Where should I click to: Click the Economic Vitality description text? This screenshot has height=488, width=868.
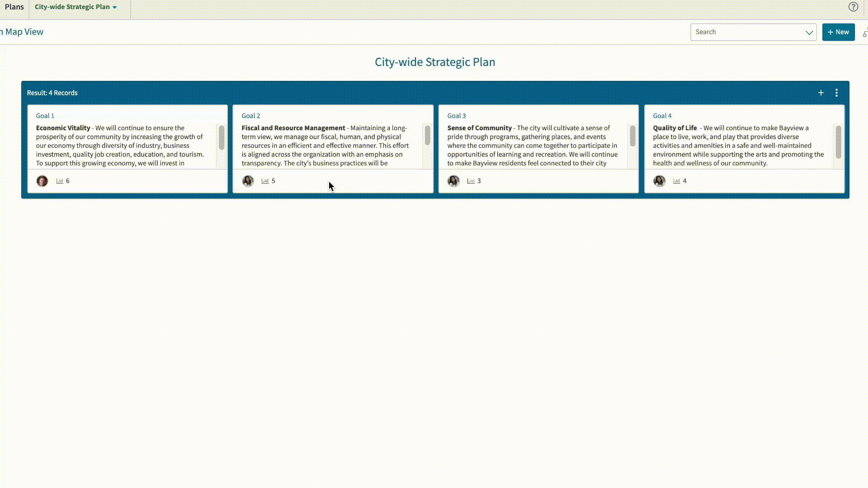(120, 145)
